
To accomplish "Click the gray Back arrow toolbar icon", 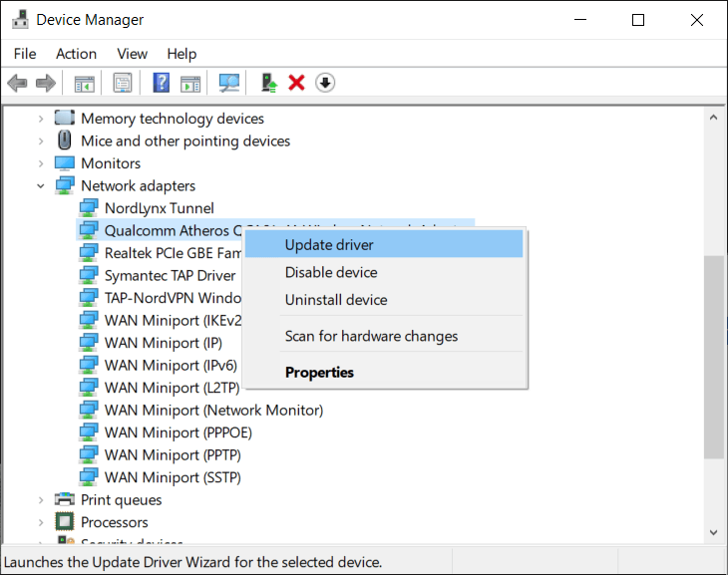I will [x=17, y=83].
